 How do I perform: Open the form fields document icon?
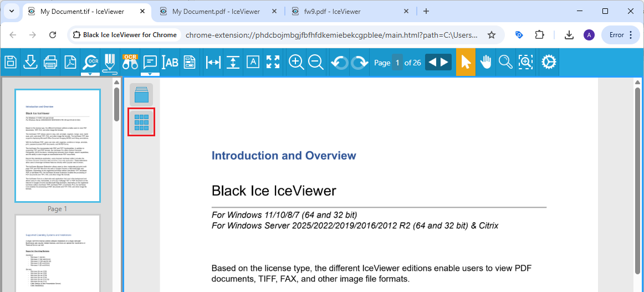point(190,63)
